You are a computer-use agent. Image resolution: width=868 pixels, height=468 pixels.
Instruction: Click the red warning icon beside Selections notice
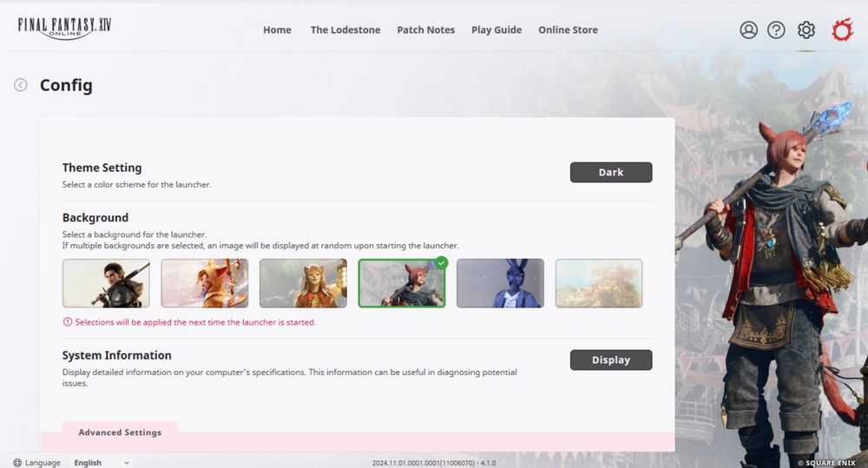tap(68, 322)
